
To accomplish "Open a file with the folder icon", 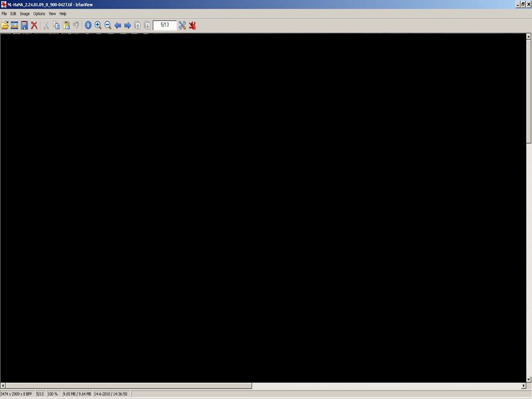I will (x=5, y=25).
